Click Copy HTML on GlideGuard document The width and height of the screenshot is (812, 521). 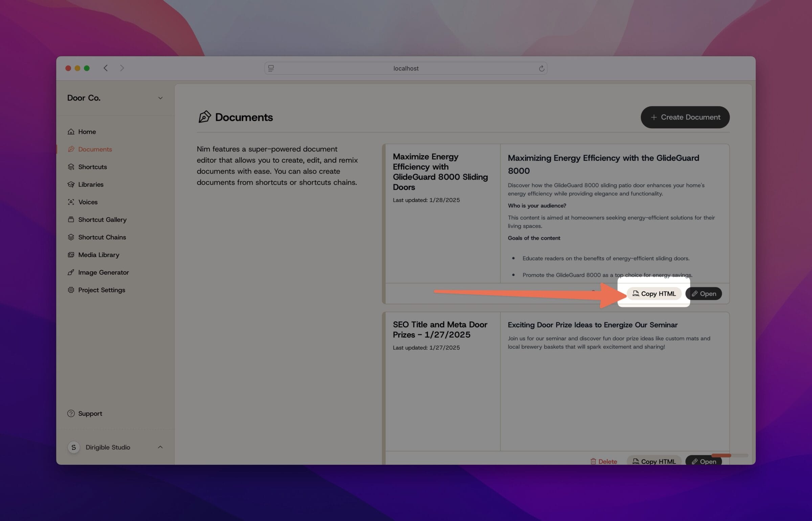click(653, 293)
